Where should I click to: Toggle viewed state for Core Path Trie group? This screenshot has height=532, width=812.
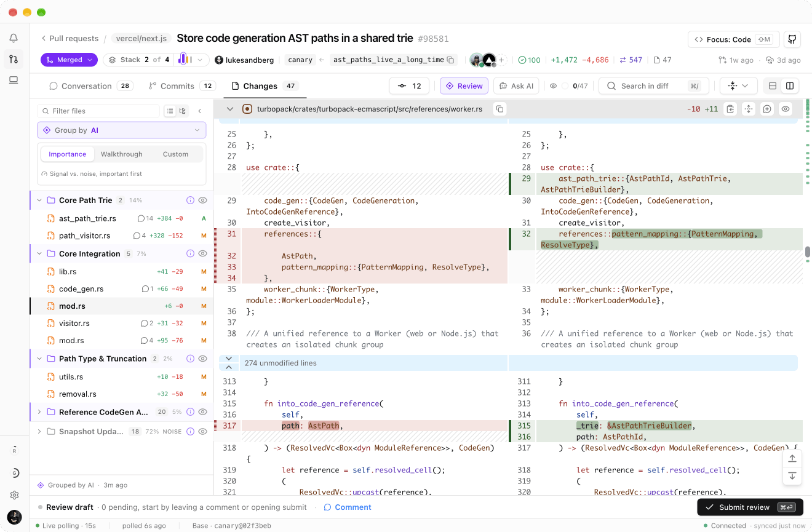tap(202, 200)
